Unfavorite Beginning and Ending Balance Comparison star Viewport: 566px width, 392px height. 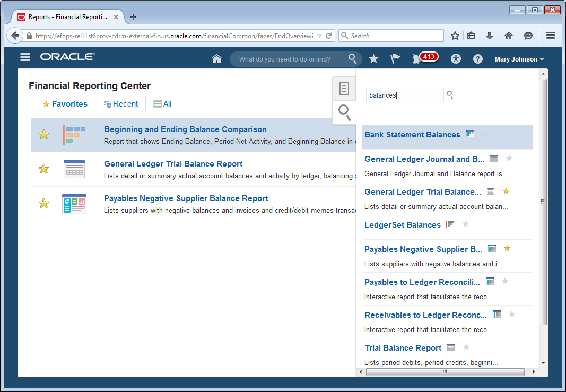tap(44, 135)
